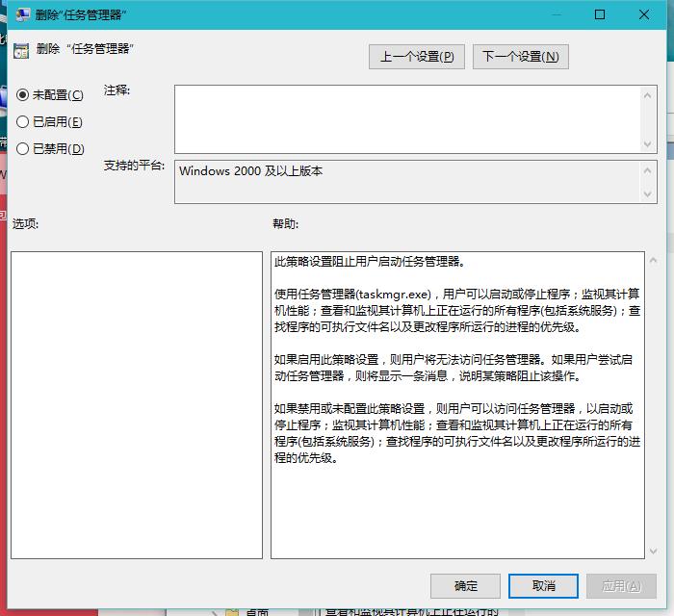
Task: Click the up arrow of the 注释 scrollbar
Action: (648, 94)
